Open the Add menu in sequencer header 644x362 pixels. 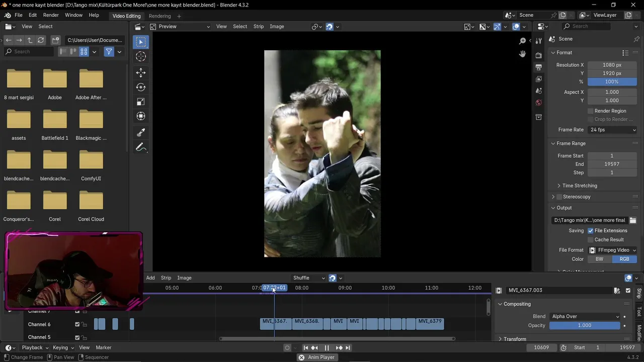pyautogui.click(x=150, y=278)
